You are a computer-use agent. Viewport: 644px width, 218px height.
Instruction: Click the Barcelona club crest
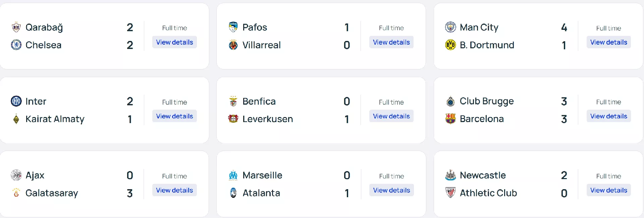point(450,118)
